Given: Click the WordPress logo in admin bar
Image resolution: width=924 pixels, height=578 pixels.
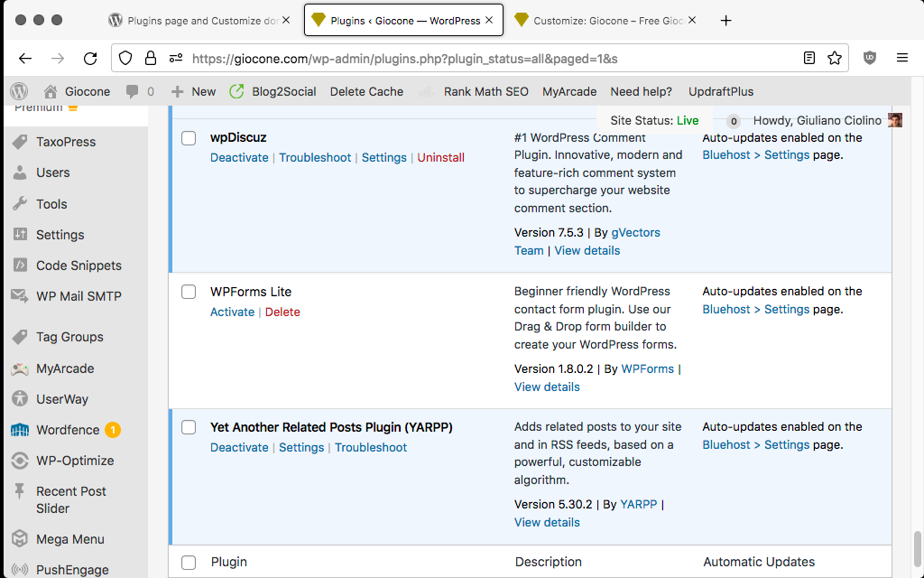Looking at the screenshot, I should [x=19, y=91].
